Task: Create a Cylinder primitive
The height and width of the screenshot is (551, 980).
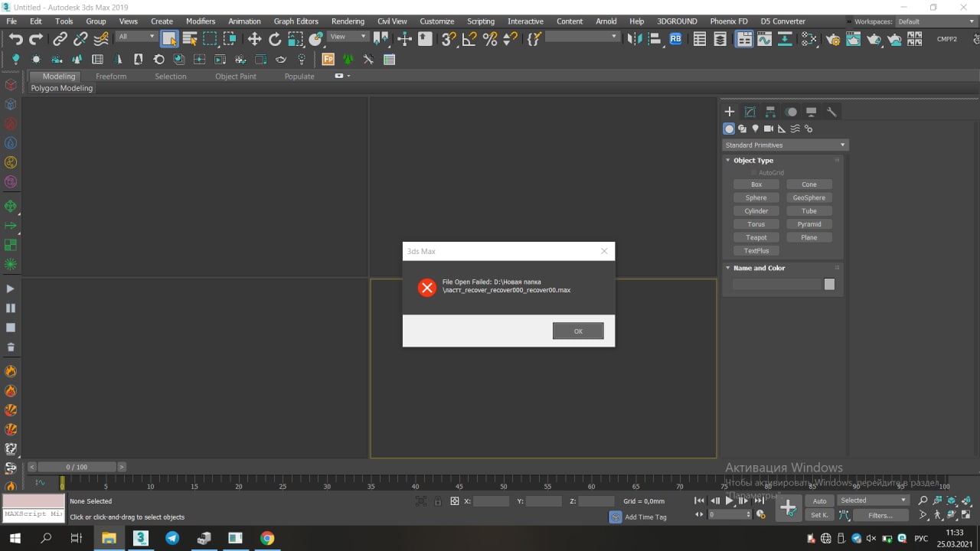Action: point(756,211)
